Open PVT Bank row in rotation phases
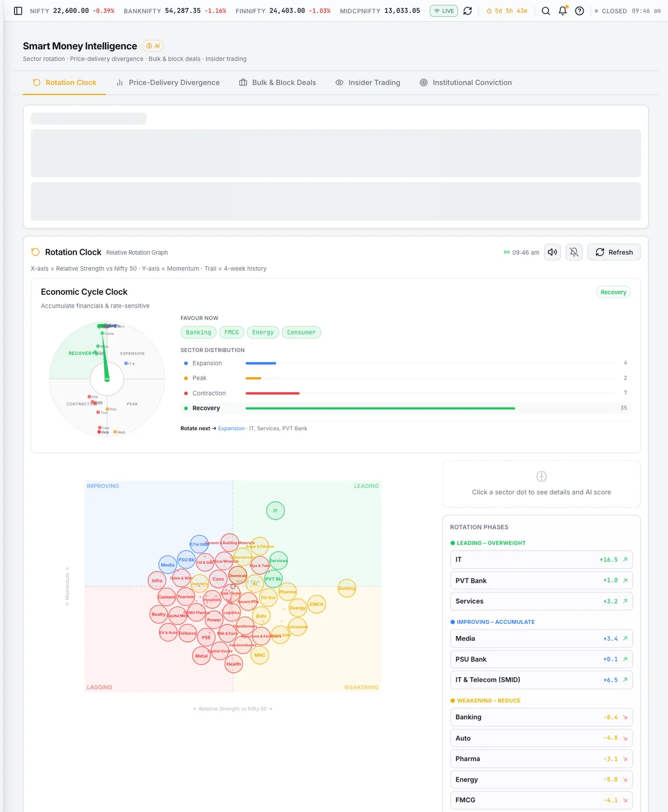 point(541,581)
